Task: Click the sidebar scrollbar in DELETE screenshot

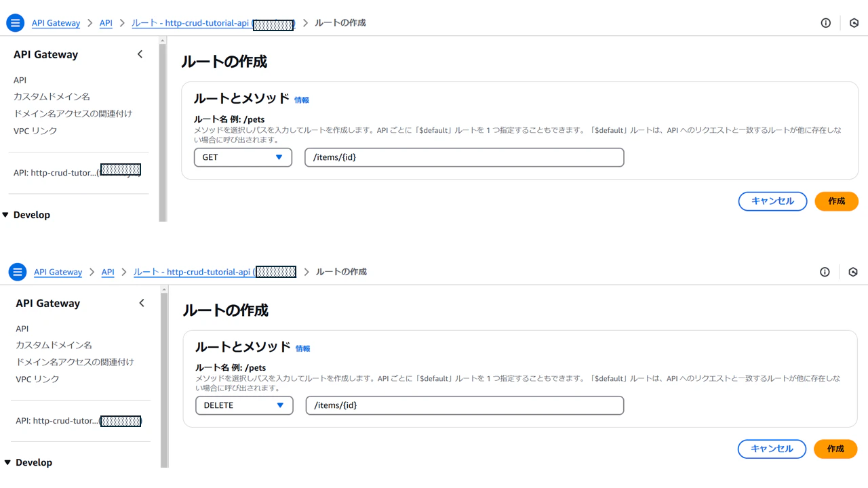Action: [x=164, y=380]
